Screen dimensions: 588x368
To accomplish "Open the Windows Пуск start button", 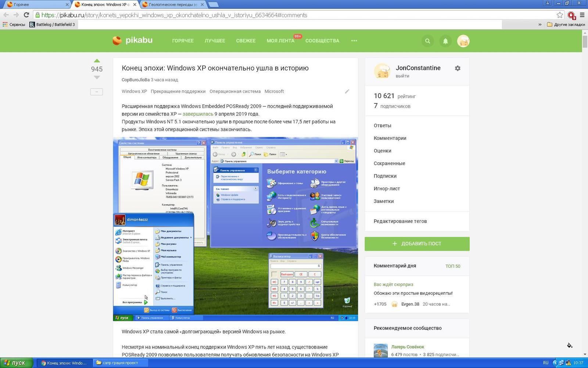I will tap(17, 363).
